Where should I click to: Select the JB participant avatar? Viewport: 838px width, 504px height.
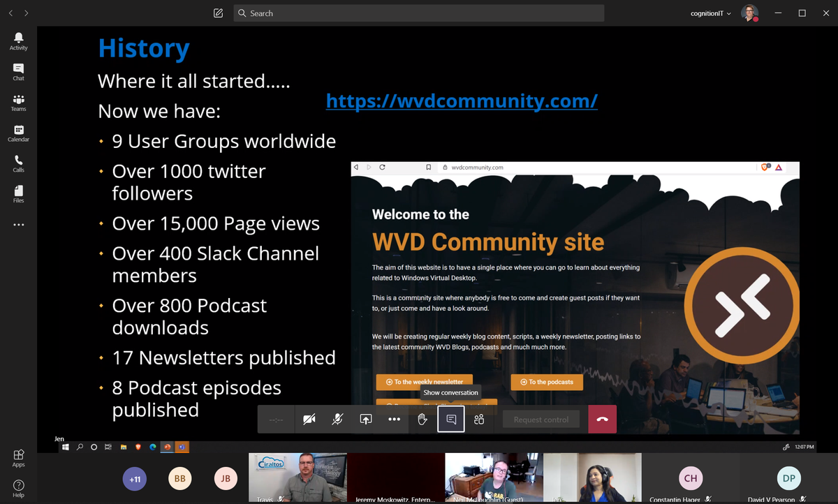pyautogui.click(x=226, y=479)
